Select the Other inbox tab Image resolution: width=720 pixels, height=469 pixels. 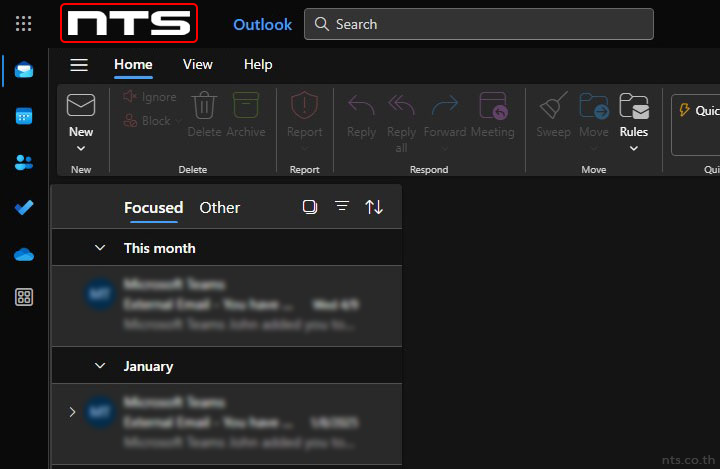point(219,208)
